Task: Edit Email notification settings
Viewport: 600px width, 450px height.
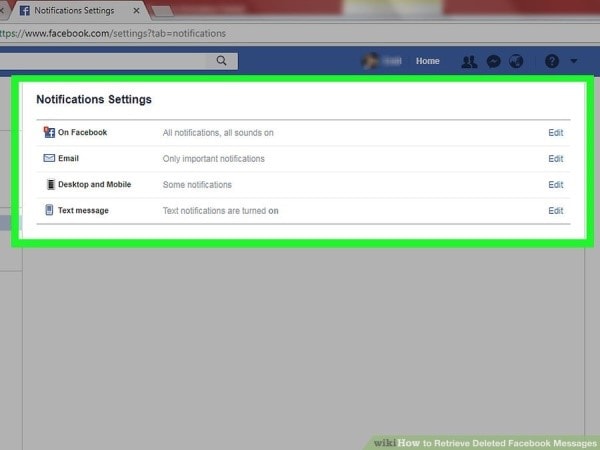Action: coord(556,159)
